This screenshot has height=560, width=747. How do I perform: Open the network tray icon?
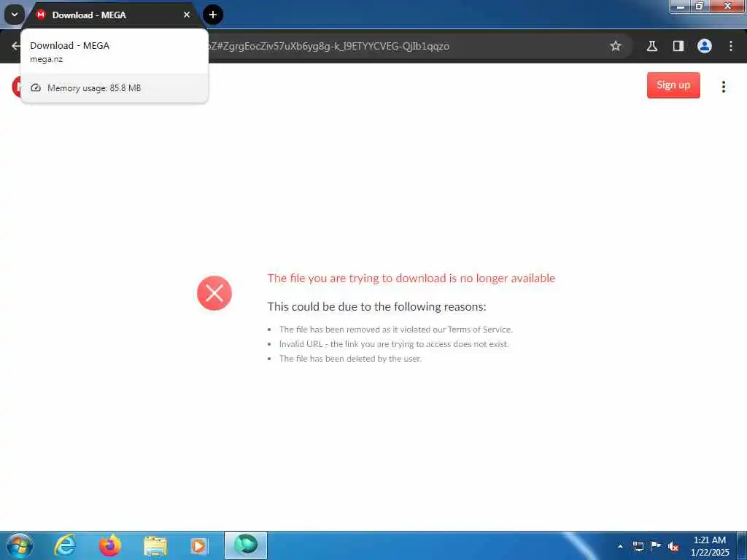638,546
